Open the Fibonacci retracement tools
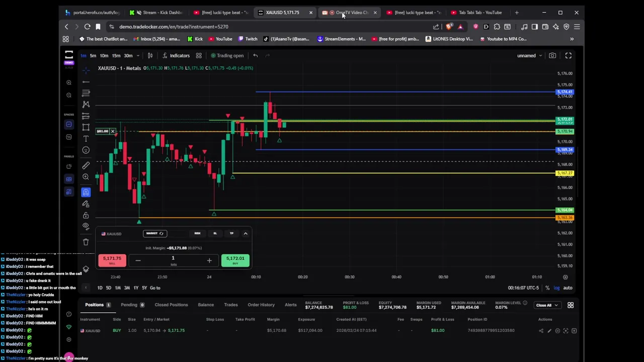 (x=86, y=93)
